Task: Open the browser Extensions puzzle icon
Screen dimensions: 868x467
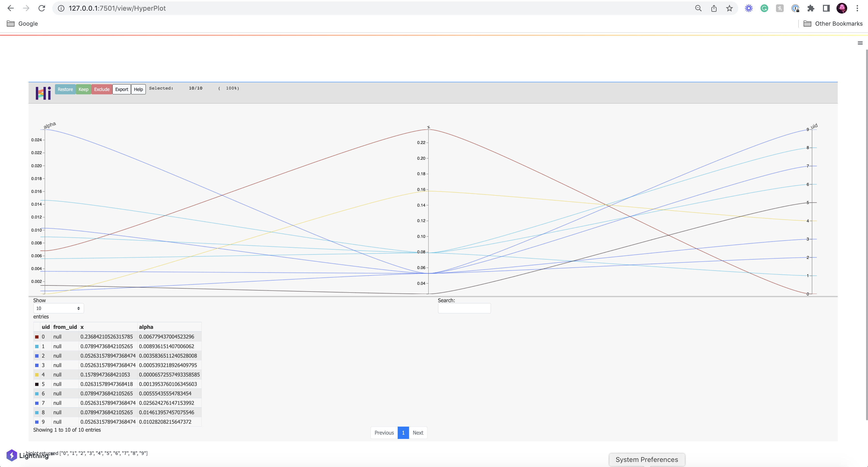Action: [811, 8]
